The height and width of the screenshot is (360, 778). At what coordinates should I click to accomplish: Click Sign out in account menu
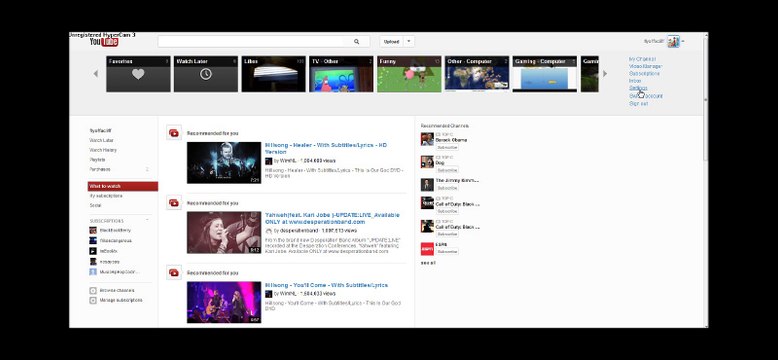pyautogui.click(x=638, y=104)
